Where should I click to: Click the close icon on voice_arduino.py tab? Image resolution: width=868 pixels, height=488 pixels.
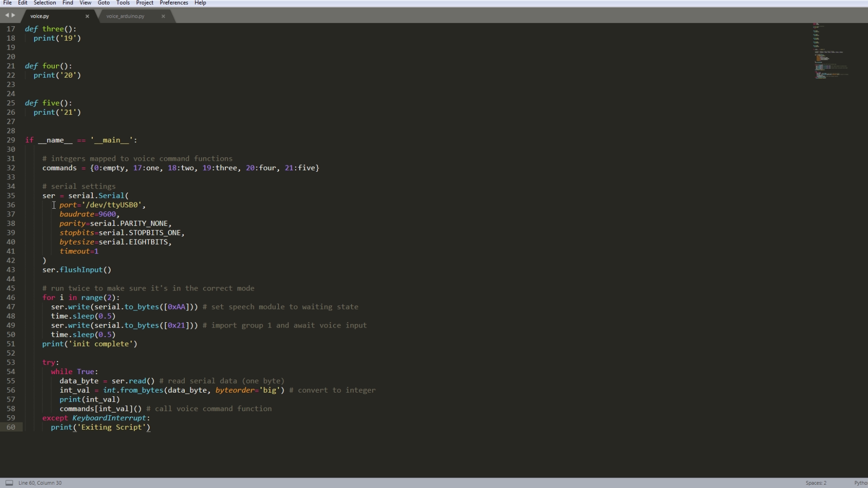[x=164, y=16]
